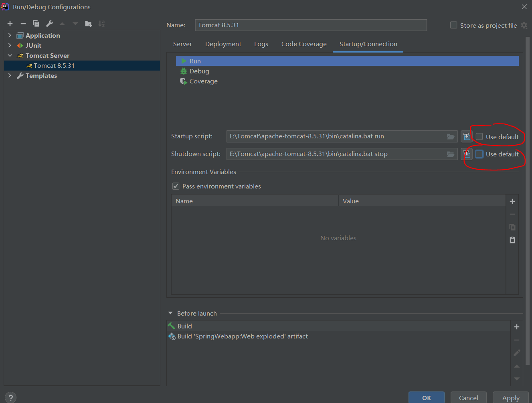Move configuration up arrow

(62, 24)
